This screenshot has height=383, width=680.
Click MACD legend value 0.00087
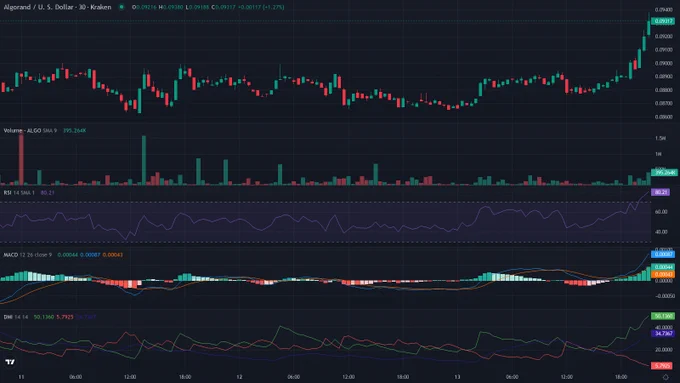(x=90, y=255)
